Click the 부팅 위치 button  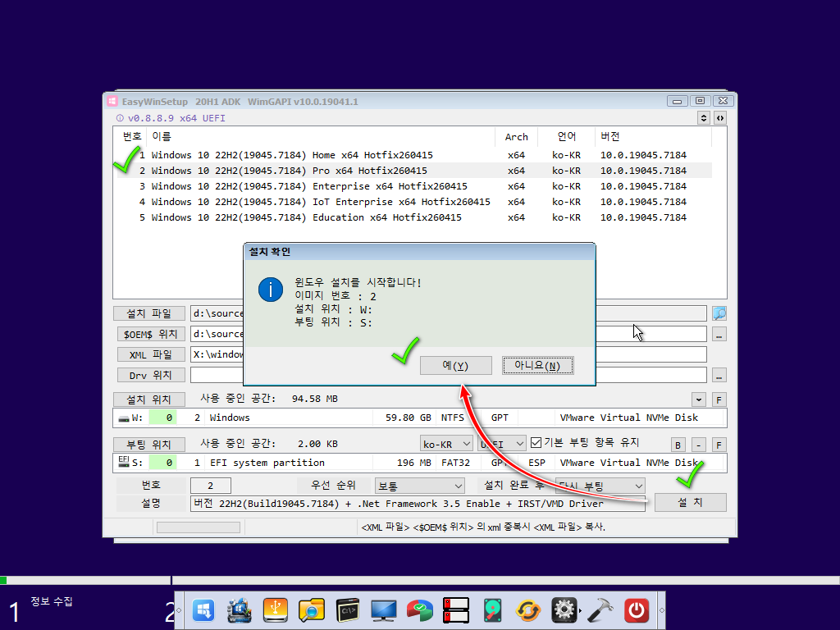[x=149, y=444]
